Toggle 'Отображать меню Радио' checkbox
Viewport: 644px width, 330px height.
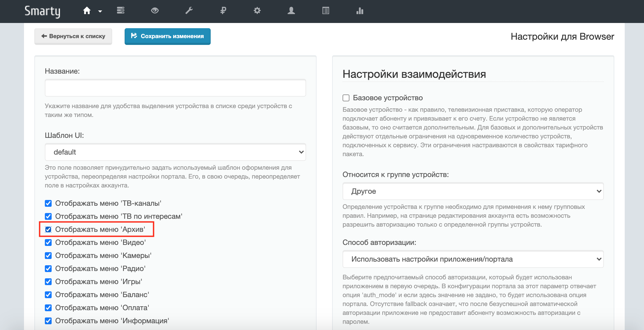[x=48, y=269]
